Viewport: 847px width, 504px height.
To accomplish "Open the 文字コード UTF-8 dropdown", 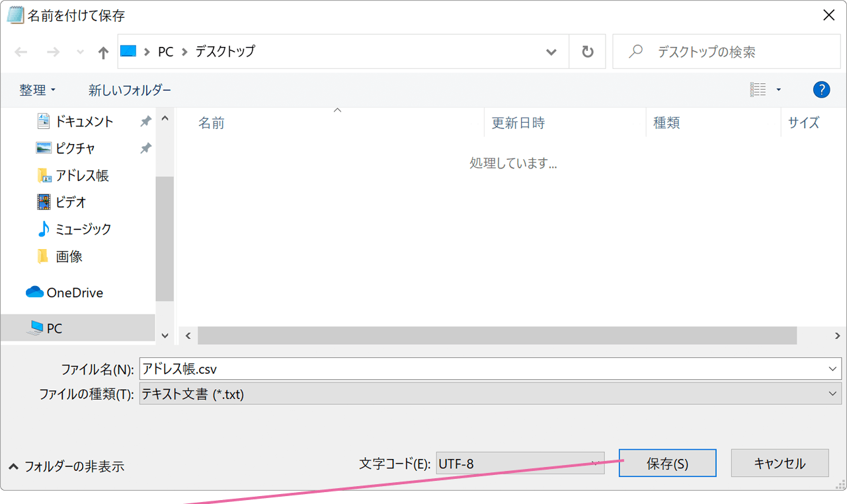I will [520, 464].
